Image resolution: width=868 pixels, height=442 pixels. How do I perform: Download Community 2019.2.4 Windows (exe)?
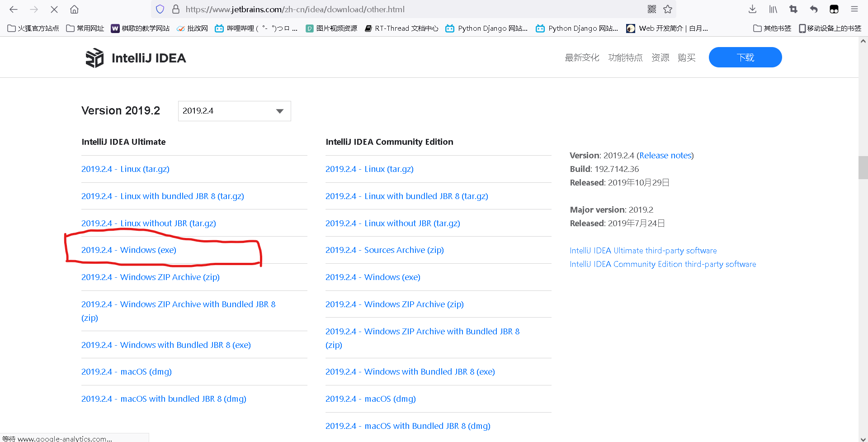(373, 277)
